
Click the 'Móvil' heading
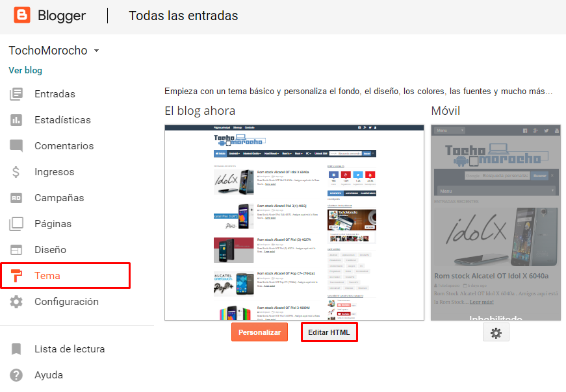coord(445,111)
